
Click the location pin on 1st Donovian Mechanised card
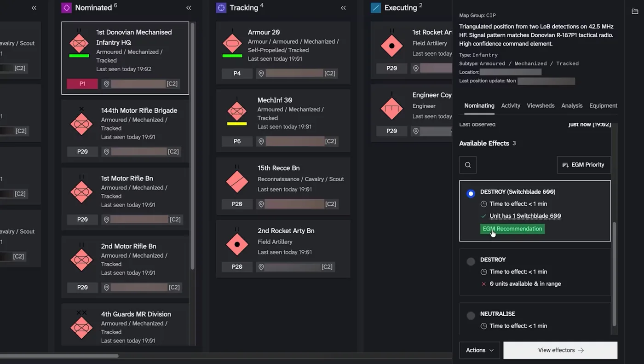(107, 84)
